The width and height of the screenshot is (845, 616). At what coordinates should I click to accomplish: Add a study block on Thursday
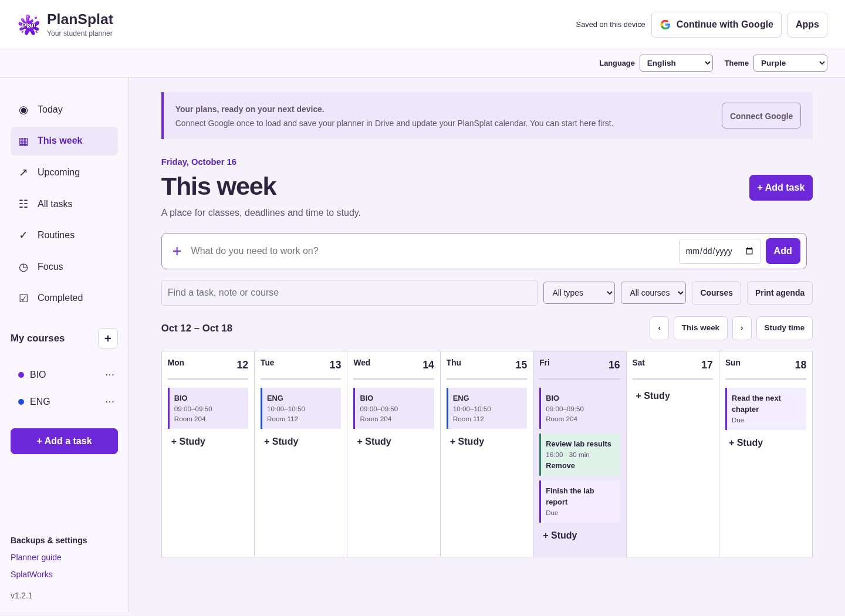coord(467,442)
